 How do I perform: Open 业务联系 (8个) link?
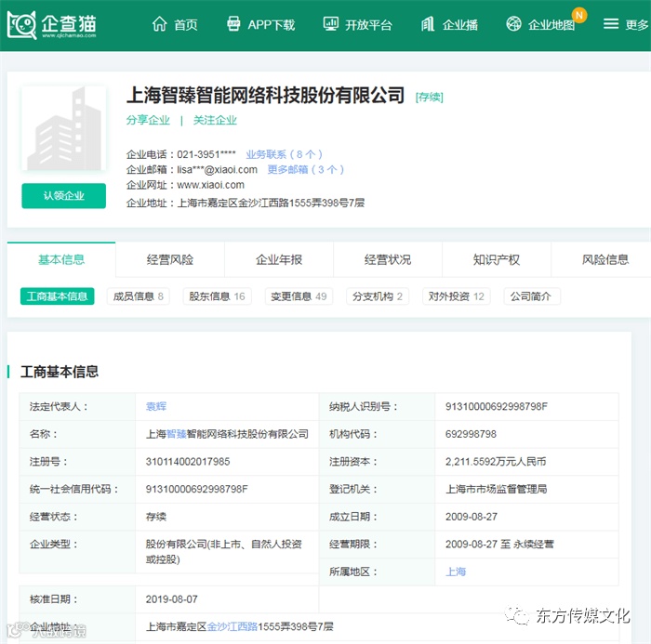284,154
